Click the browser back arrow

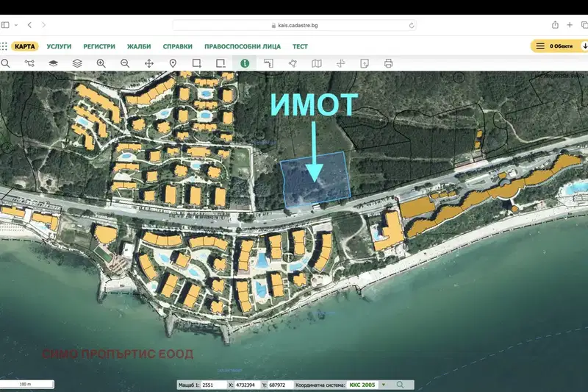pos(29,25)
